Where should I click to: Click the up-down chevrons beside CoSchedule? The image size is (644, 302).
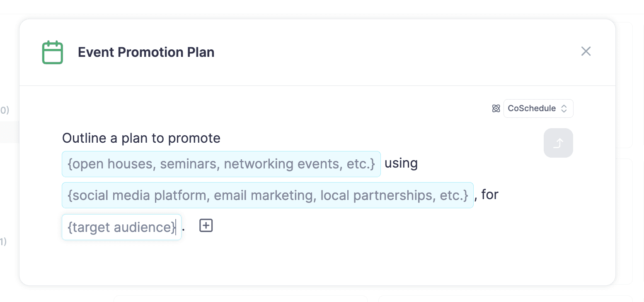tap(564, 109)
